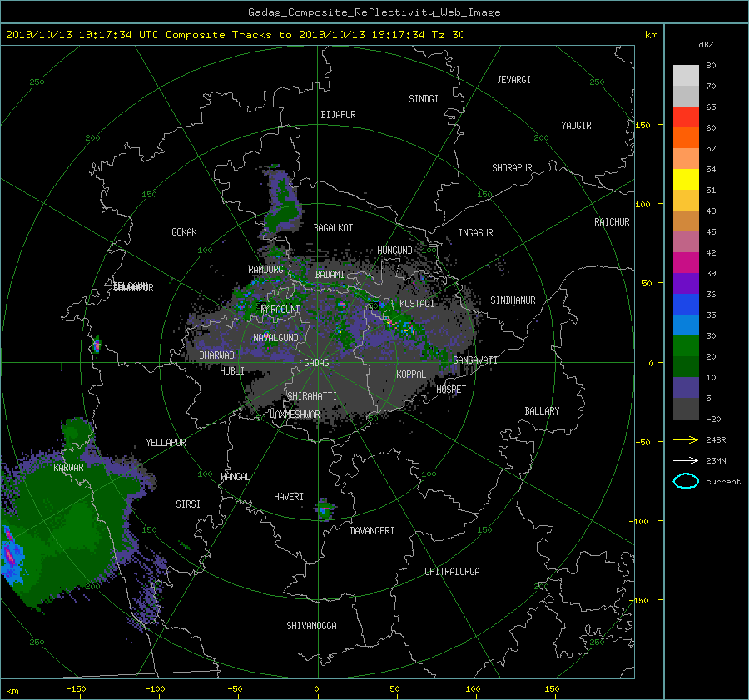Click the KUSTAGI city label
749x700 pixels.
(417, 304)
